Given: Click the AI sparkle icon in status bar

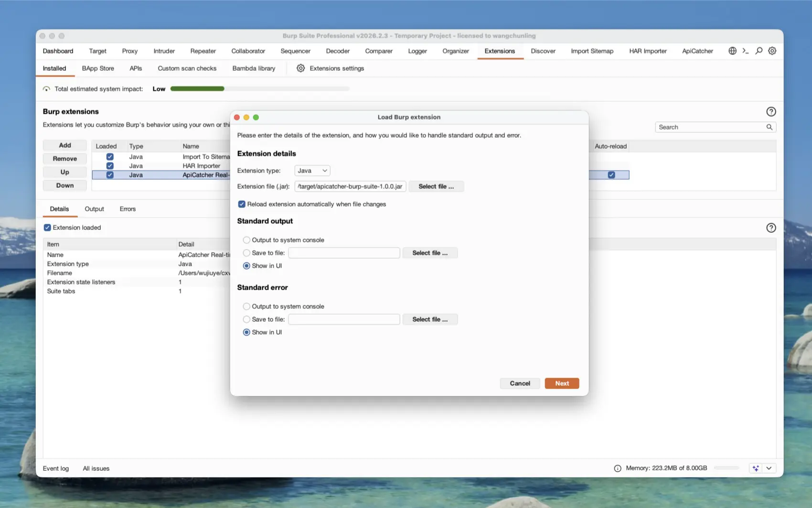Looking at the screenshot, I should pos(756,468).
